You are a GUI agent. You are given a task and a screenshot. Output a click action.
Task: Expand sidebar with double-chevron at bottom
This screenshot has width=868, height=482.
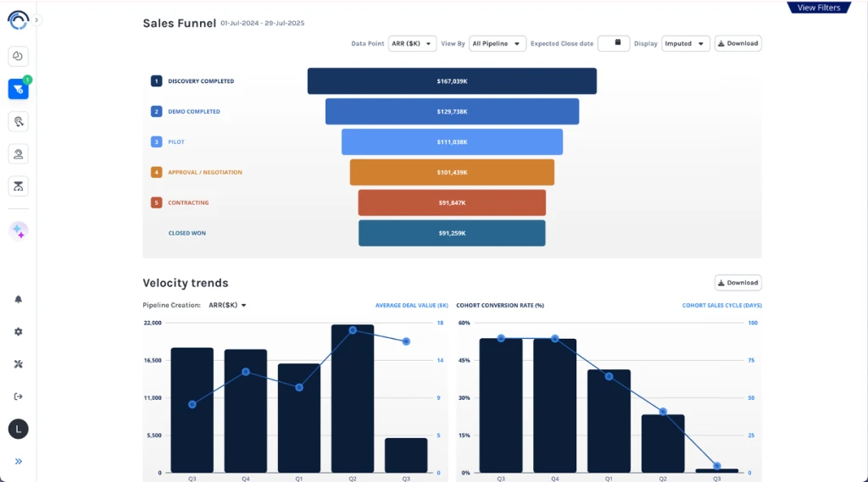(x=18, y=462)
